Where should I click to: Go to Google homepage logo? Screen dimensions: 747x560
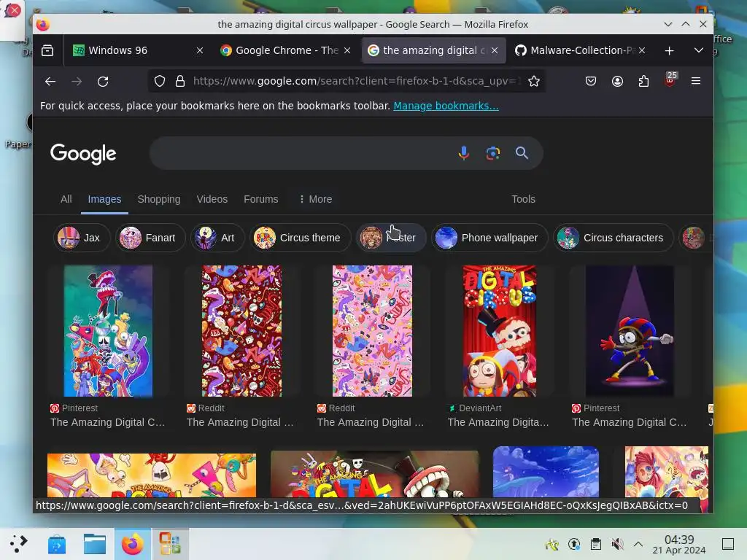pyautogui.click(x=83, y=153)
